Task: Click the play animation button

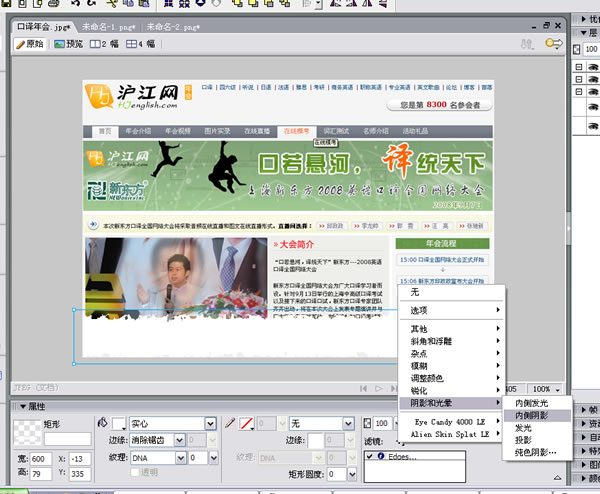Action: click(378, 389)
